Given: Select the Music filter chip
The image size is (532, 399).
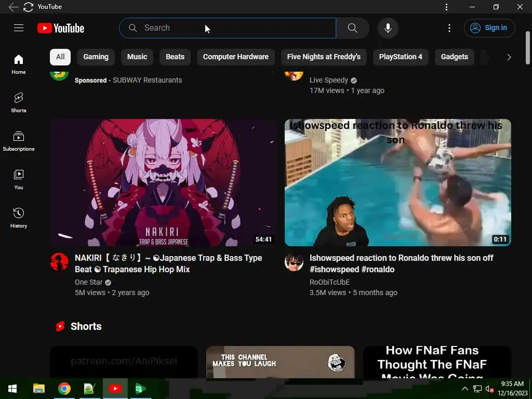Looking at the screenshot, I should [137, 57].
